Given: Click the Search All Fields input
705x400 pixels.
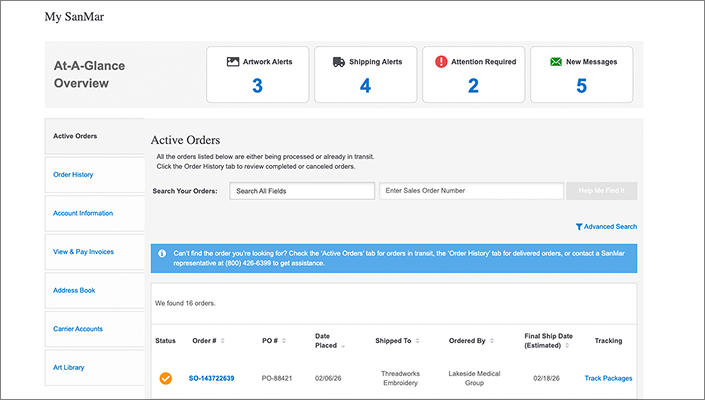Looking at the screenshot, I should [x=301, y=191].
